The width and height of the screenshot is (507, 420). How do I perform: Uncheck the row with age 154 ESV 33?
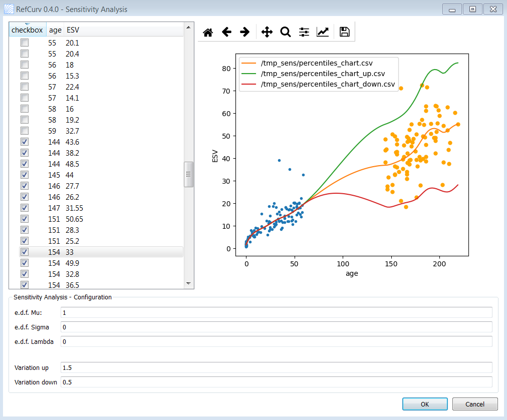(x=25, y=252)
